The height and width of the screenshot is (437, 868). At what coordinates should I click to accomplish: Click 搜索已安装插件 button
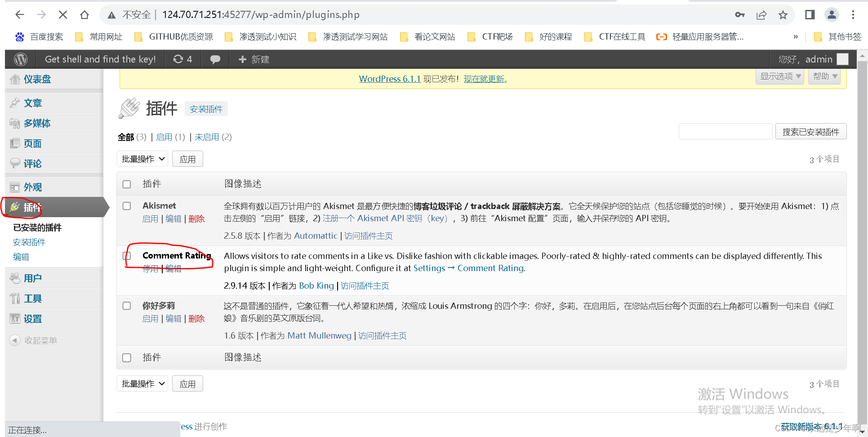pos(811,132)
